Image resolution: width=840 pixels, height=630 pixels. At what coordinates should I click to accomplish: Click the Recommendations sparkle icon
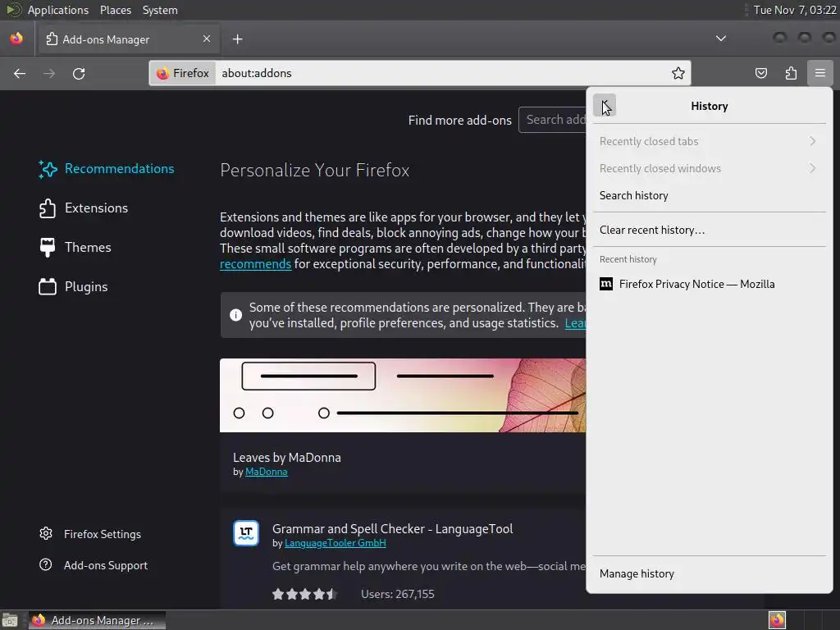47,169
